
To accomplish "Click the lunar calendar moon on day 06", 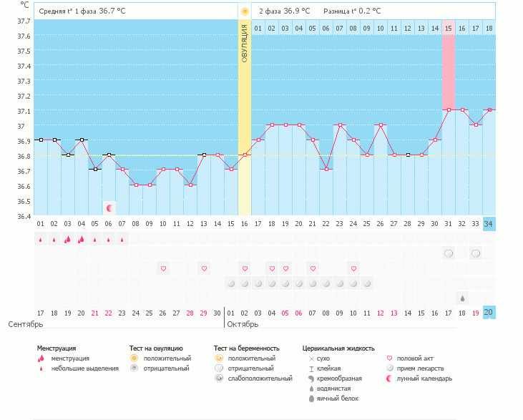I will [109, 208].
